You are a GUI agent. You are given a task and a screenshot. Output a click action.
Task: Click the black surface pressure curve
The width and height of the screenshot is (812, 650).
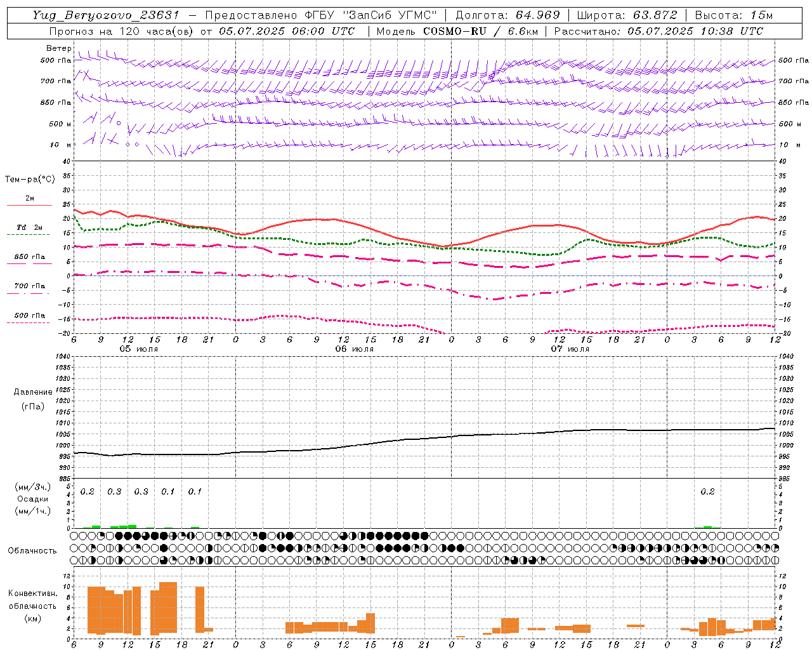point(424,438)
